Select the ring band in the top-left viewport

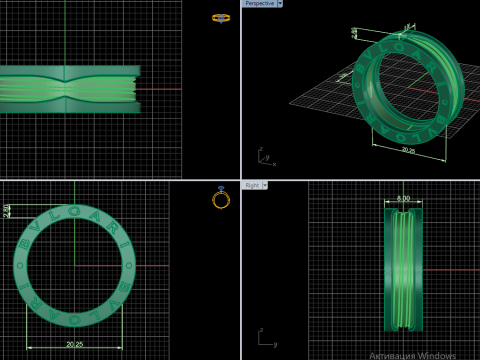(x=70, y=89)
